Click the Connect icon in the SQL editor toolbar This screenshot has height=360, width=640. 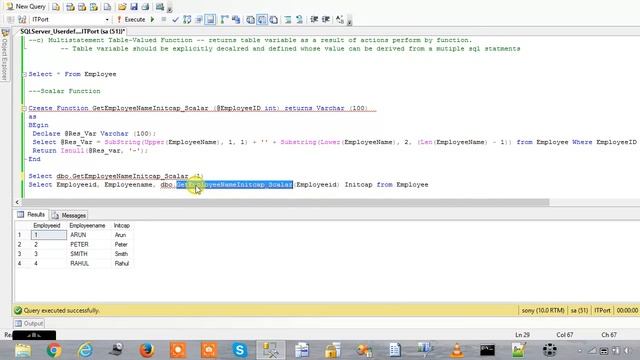[11, 20]
